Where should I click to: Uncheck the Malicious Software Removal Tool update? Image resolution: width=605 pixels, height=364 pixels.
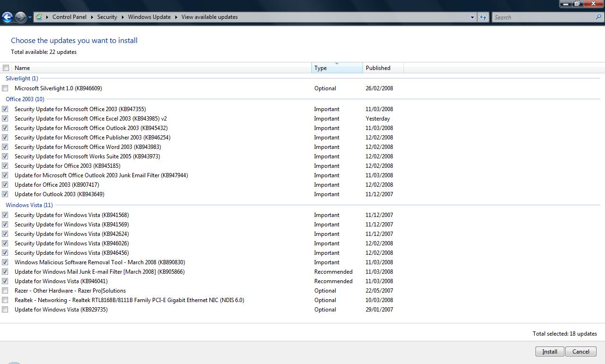(5, 262)
